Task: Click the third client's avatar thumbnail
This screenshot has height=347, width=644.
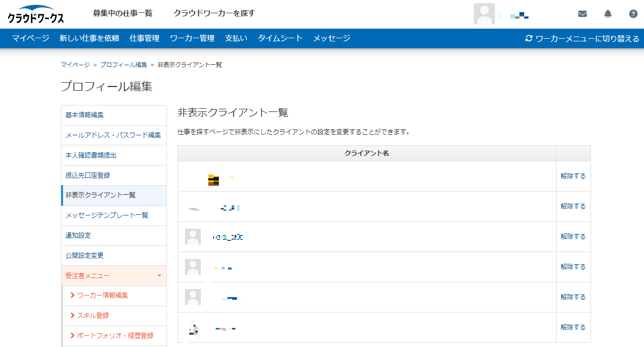Action: coord(193,237)
